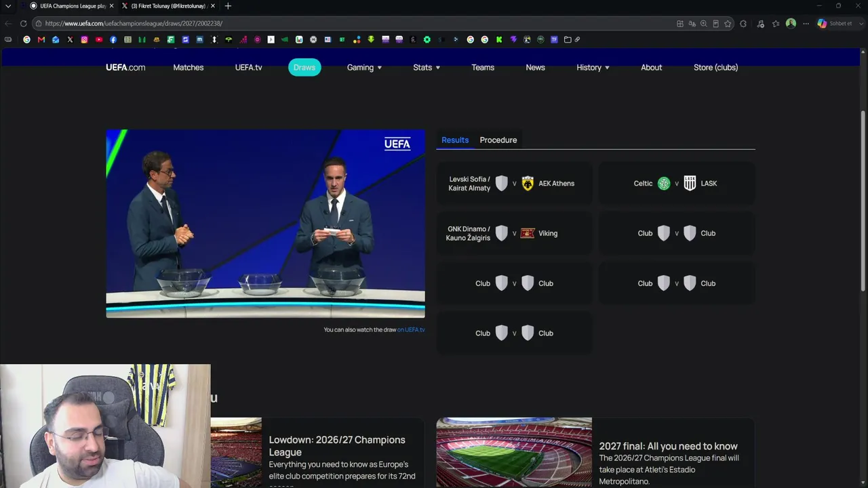Open the TF bookmark icon
868x488 pixels.
pyautogui.click(x=554, y=40)
